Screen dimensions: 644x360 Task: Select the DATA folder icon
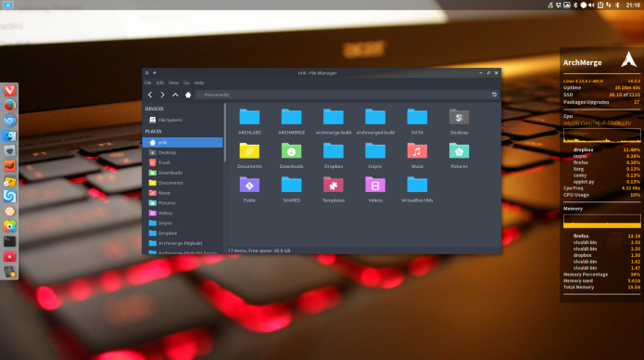[417, 117]
